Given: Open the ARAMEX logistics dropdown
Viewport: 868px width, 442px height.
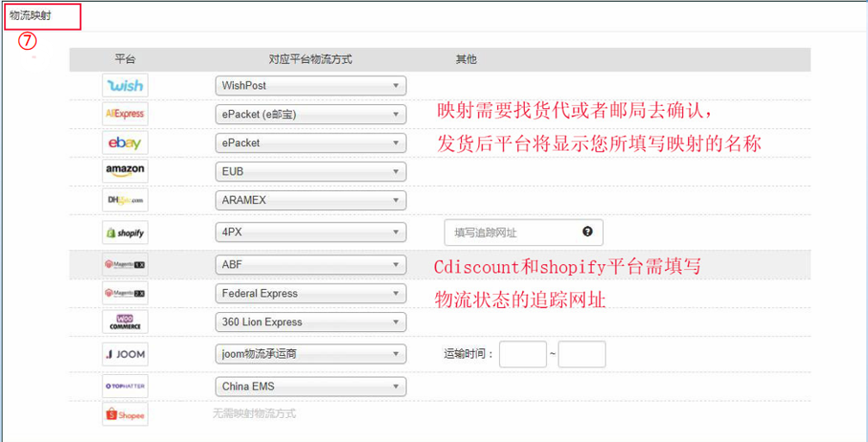Looking at the screenshot, I should (311, 200).
